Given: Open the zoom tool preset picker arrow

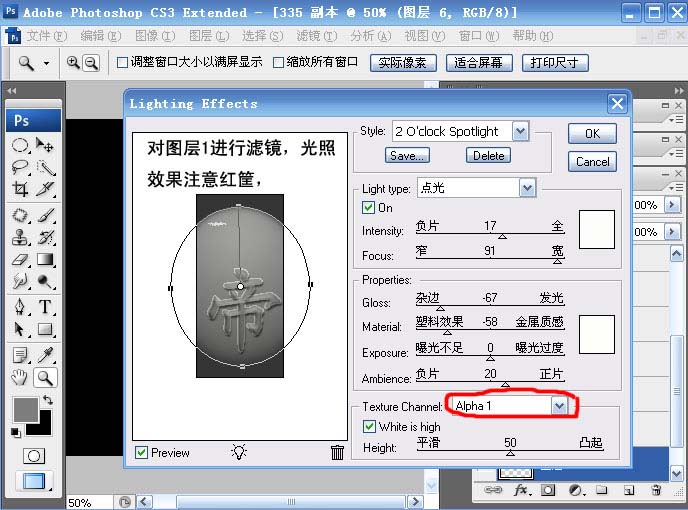Looking at the screenshot, I should click(47, 63).
